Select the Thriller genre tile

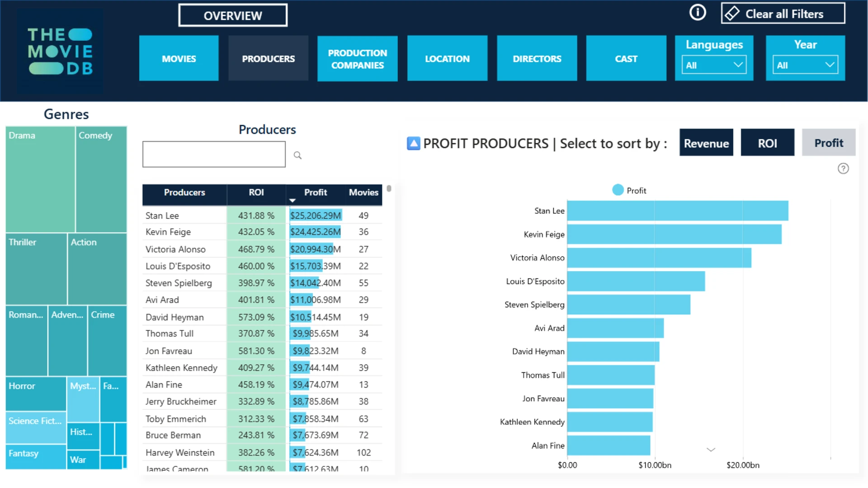click(x=36, y=269)
